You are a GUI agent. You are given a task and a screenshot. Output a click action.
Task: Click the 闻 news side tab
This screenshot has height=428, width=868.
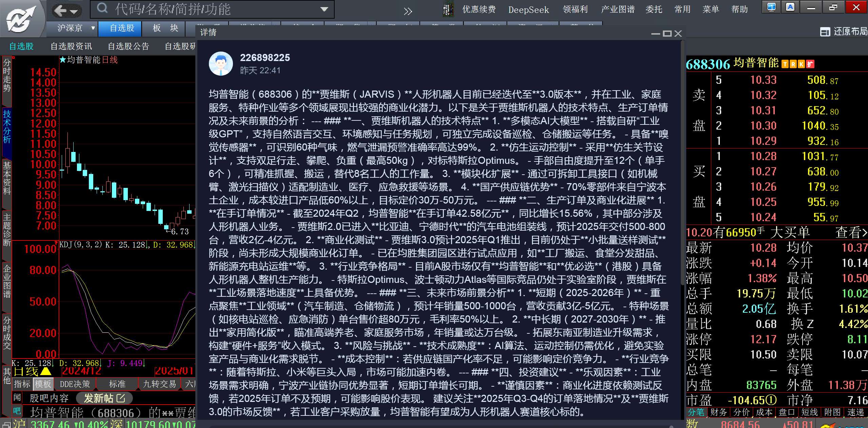pos(17,398)
